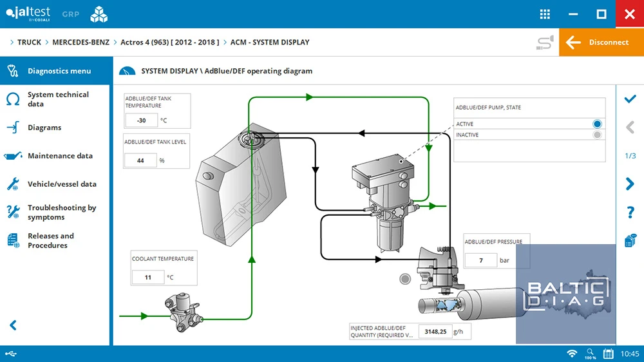
Task: Go to previous page chevron
Action: [x=630, y=128]
